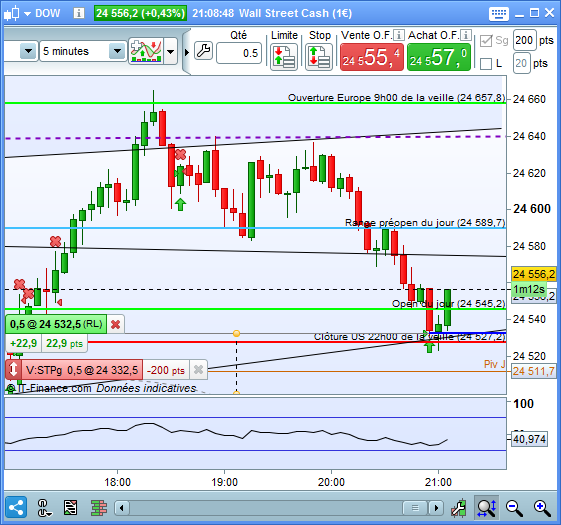Click the green 24 556,2 (+0,43%) quote box

(140, 13)
